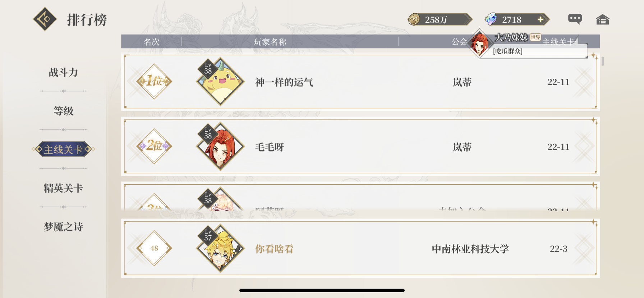Open the blond avatar of 你看啥看
644x298 pixels.
[x=220, y=248]
